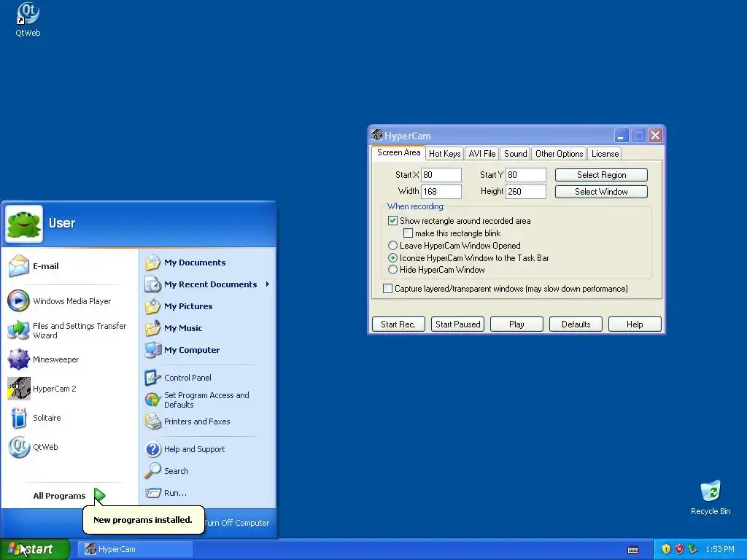747x560 pixels.
Task: Click the Play button in HyperCam
Action: pos(516,324)
